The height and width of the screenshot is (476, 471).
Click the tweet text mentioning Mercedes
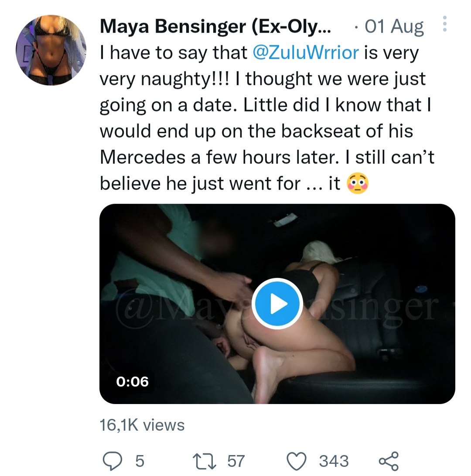[x=144, y=158]
